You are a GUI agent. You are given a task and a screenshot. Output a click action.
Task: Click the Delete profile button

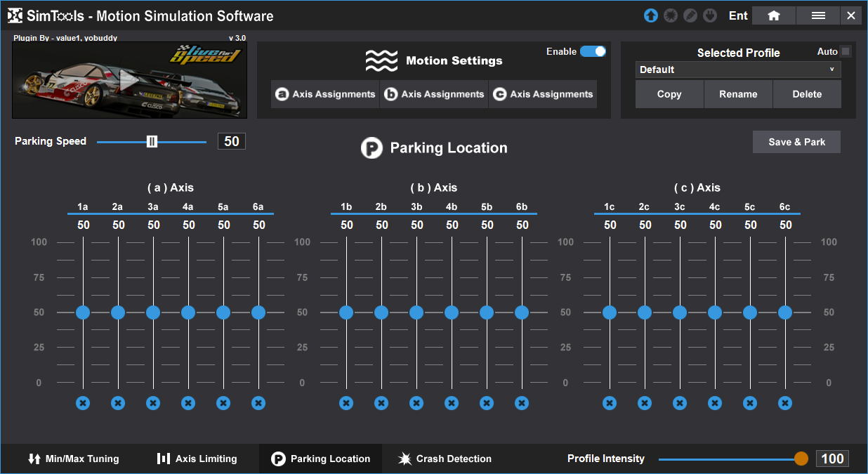tap(807, 94)
